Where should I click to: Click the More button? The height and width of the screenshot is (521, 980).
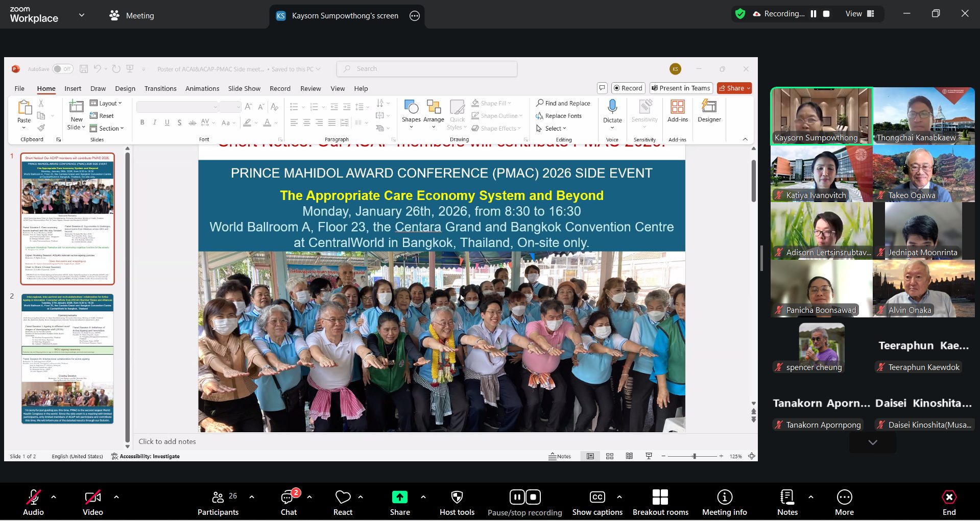coord(844,503)
